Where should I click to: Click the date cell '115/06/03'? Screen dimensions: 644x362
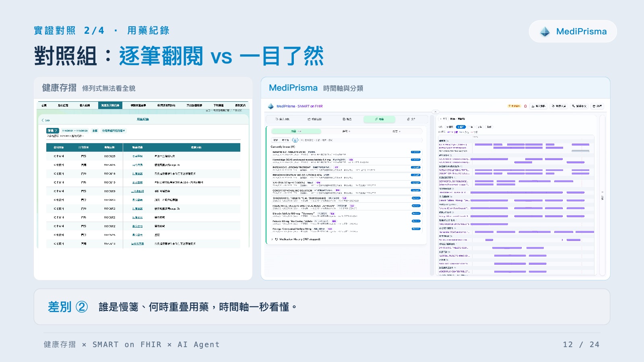[x=110, y=200]
